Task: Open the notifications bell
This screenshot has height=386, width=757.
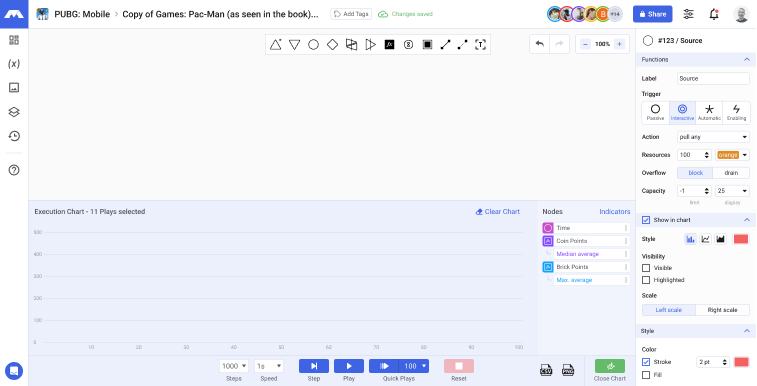Action: (714, 14)
